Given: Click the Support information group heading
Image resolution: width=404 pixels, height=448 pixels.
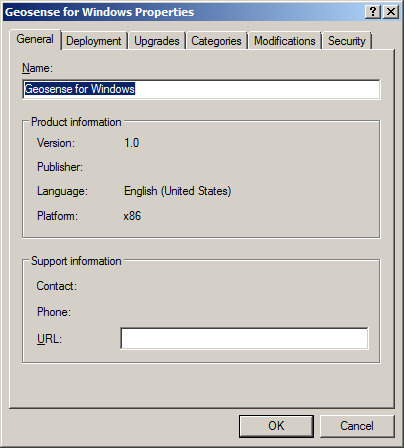Looking at the screenshot, I should 76,261.
